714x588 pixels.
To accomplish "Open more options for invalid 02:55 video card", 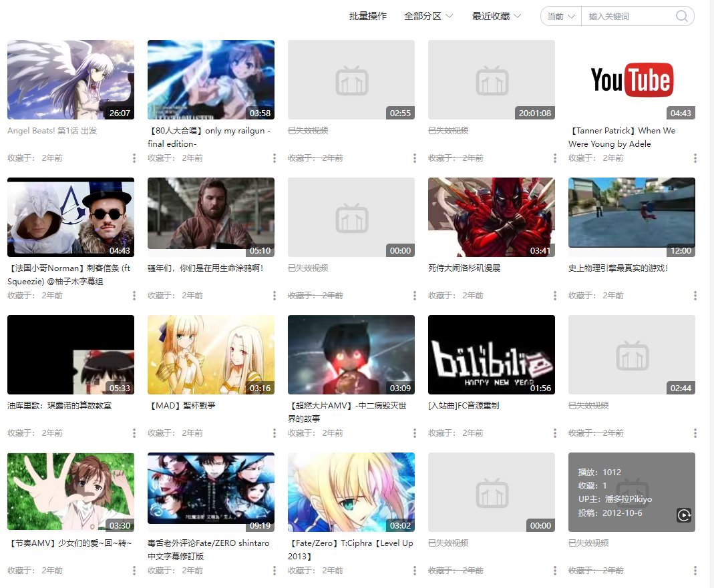I will tap(414, 158).
